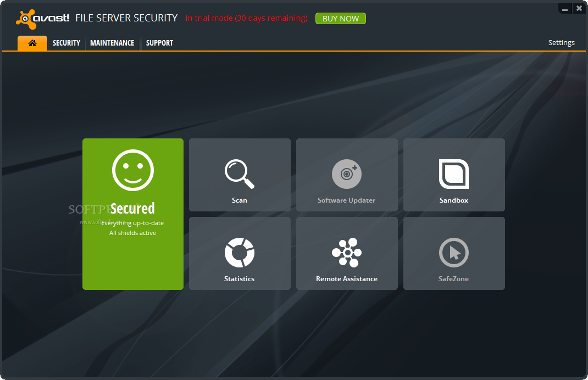Click the trial mode remaining days text
This screenshot has width=588, height=380.
point(246,18)
